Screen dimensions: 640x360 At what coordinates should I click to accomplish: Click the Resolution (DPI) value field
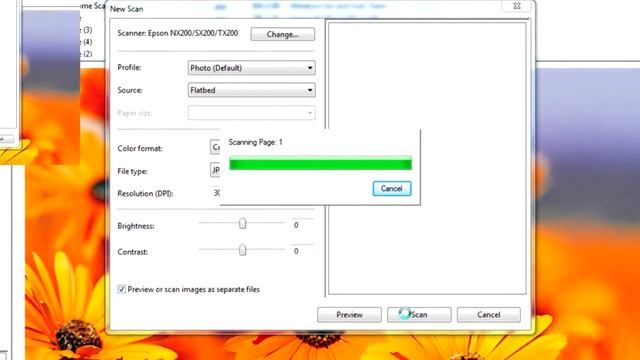[x=216, y=193]
